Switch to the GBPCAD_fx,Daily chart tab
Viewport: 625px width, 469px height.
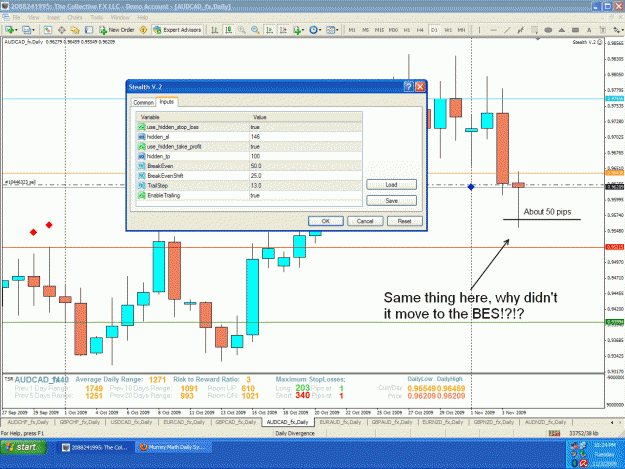(x=236, y=422)
